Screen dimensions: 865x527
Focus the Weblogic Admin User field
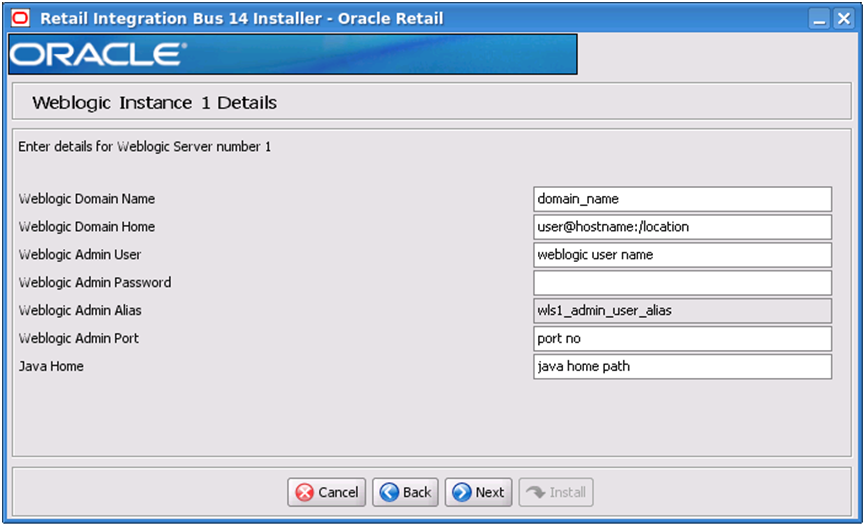tap(682, 255)
